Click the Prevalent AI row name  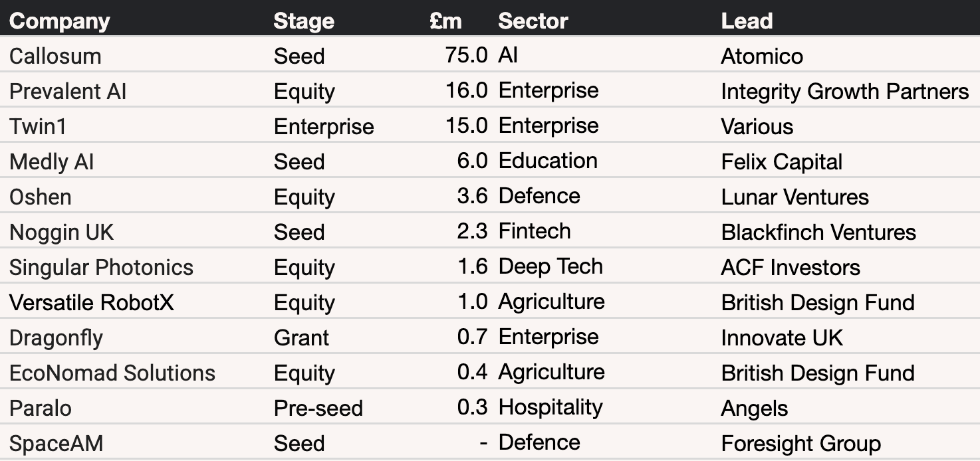click(68, 92)
